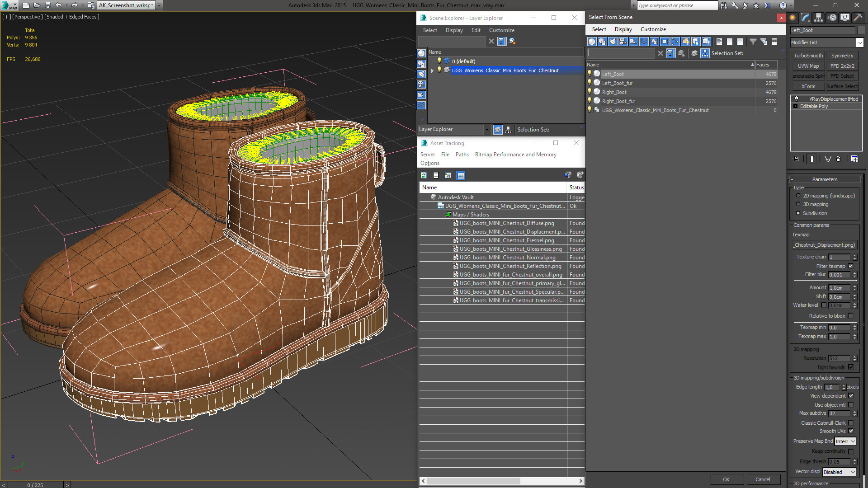
Task: Open the Display command panel tab
Action: point(845,18)
